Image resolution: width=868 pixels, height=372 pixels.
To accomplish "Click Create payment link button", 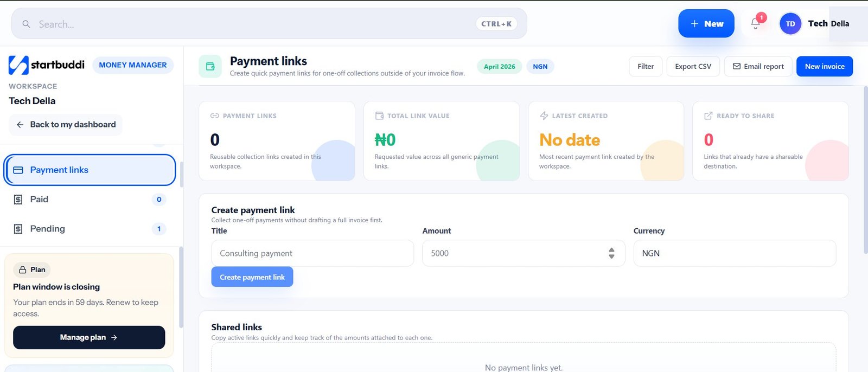I will click(252, 277).
